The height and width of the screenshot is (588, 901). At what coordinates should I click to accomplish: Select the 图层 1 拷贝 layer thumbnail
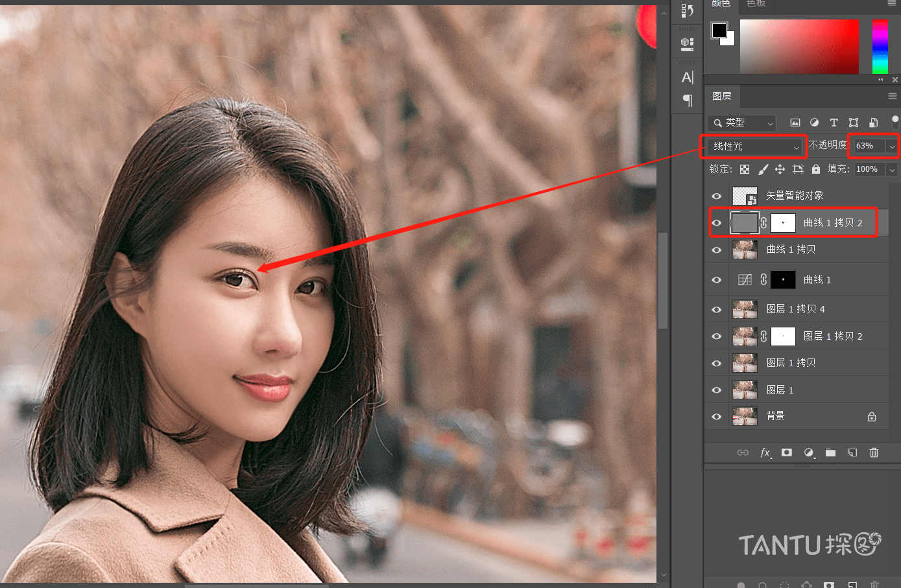coord(745,363)
